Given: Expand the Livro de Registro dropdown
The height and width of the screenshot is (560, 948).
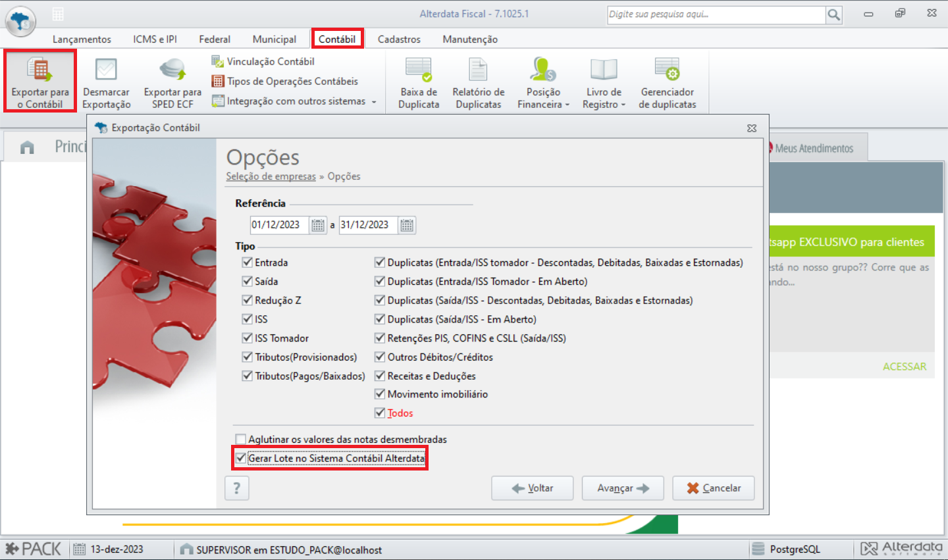Looking at the screenshot, I should 623,105.
